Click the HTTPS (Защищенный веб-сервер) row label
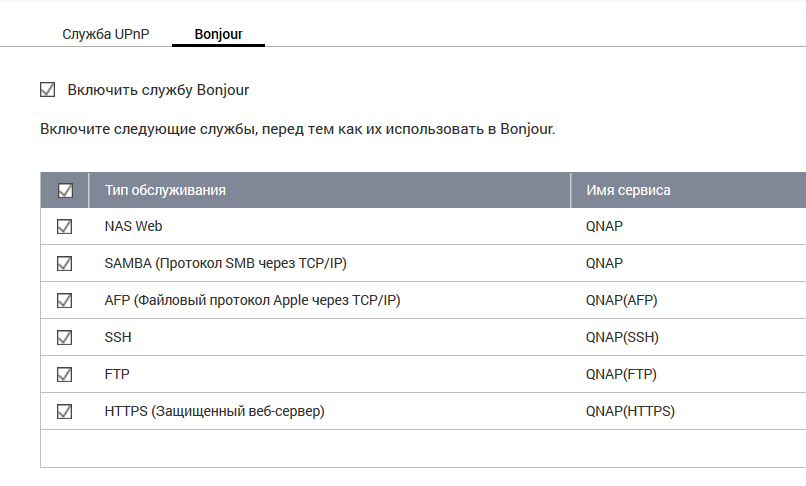806x486 pixels. 215,411
